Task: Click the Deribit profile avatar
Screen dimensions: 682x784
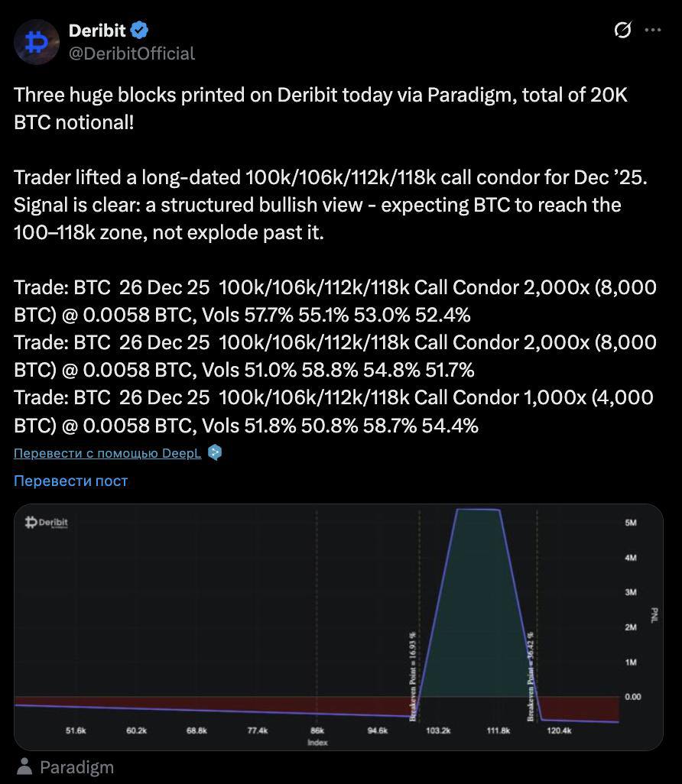Action: click(37, 42)
